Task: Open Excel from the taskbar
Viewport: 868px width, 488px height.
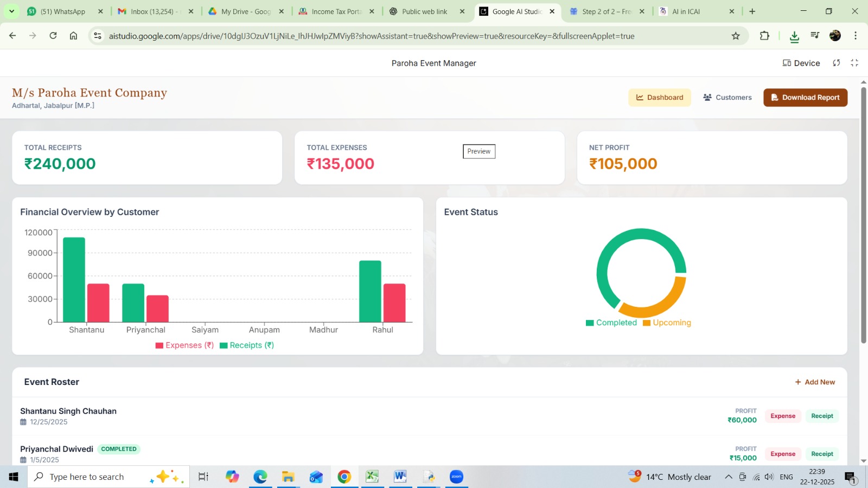Action: (372, 477)
